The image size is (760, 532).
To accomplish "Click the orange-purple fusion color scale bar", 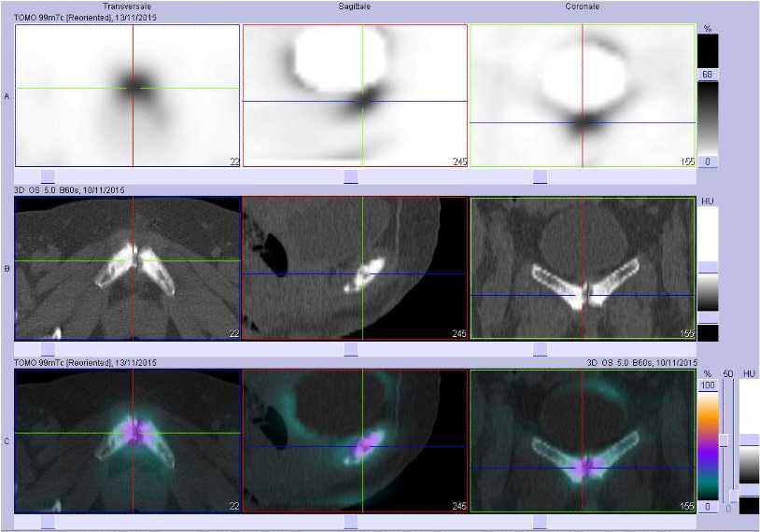I will click(708, 446).
